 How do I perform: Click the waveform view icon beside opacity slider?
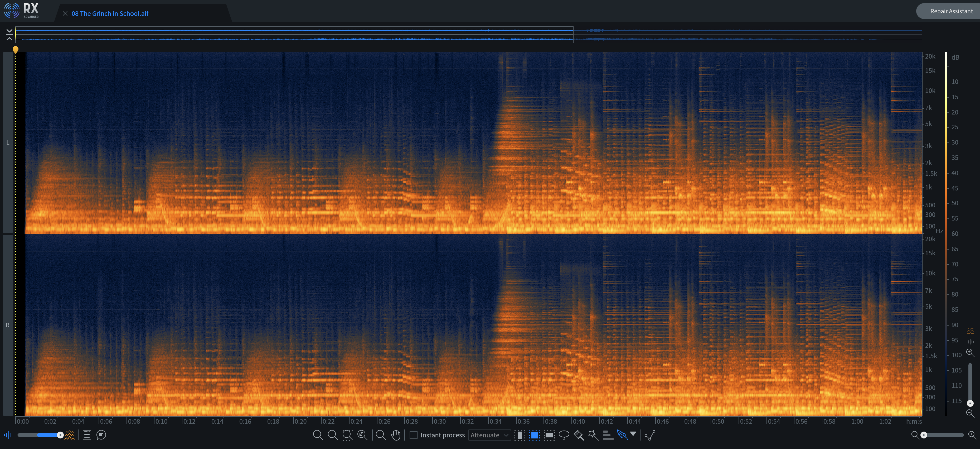[8, 435]
